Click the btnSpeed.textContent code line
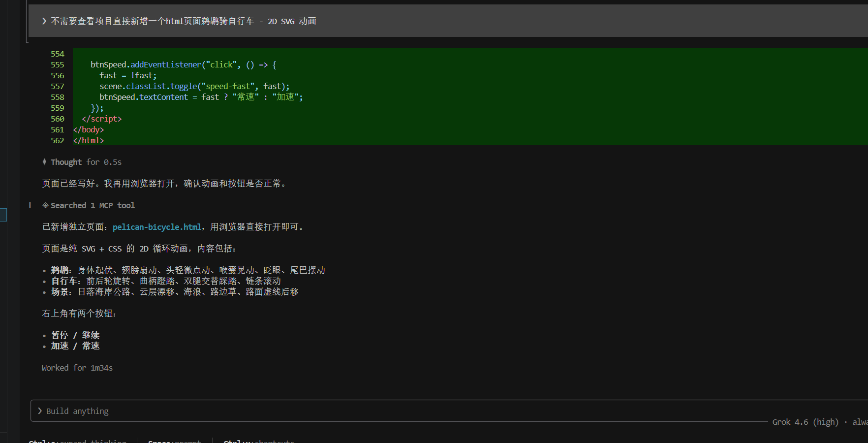 point(201,97)
